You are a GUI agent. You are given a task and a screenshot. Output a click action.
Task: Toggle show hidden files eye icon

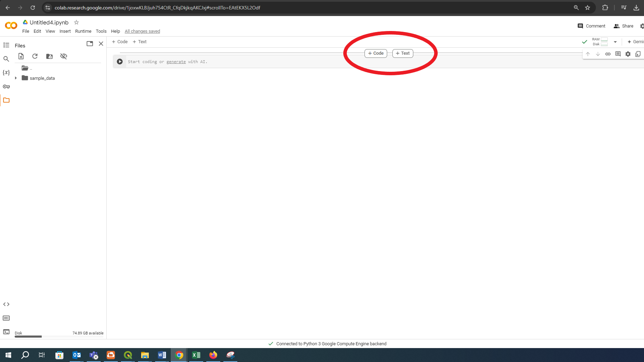coord(63,56)
